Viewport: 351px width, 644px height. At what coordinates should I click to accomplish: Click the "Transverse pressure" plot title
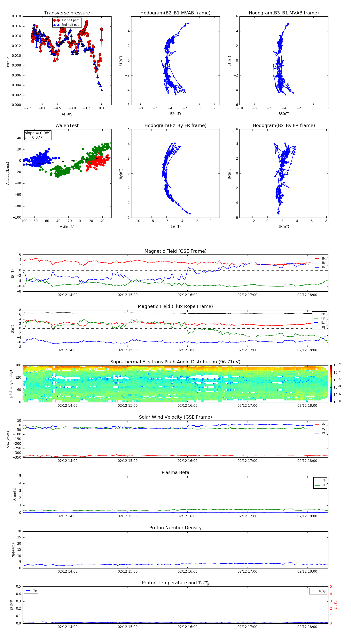click(x=67, y=13)
